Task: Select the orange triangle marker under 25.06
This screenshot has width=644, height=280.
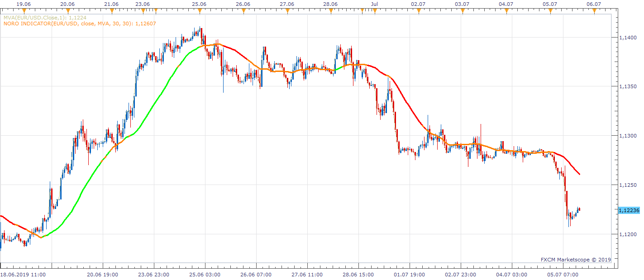Action: [199, 10]
